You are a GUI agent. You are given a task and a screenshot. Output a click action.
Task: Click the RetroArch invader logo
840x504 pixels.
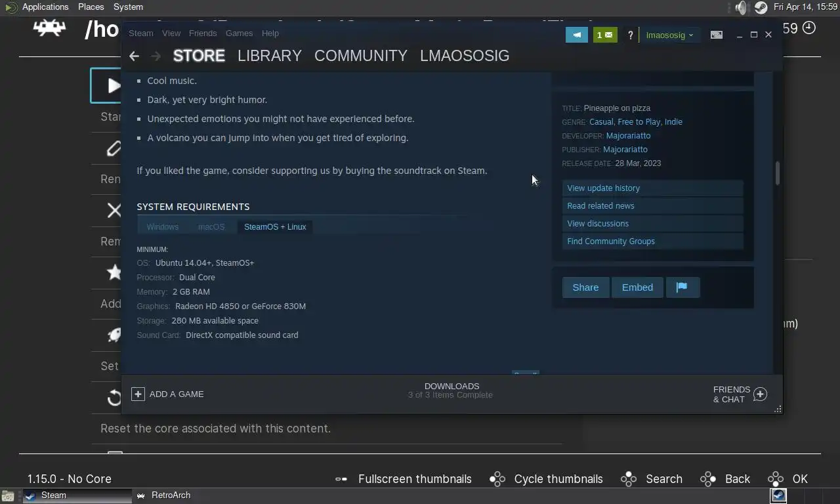pyautogui.click(x=50, y=28)
